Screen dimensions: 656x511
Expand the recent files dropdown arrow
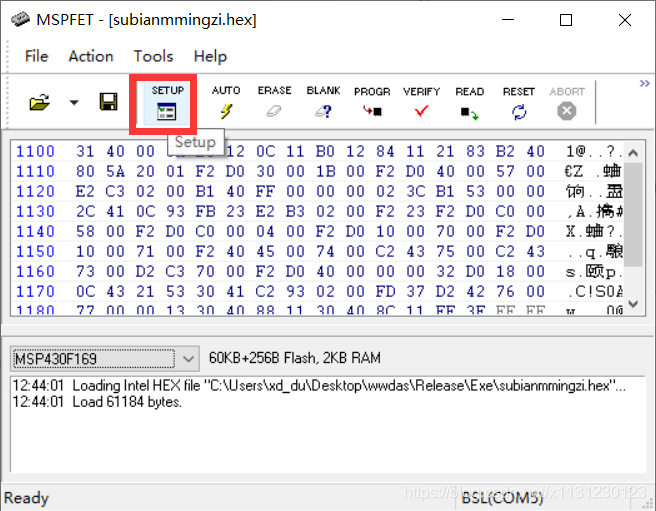click(74, 103)
